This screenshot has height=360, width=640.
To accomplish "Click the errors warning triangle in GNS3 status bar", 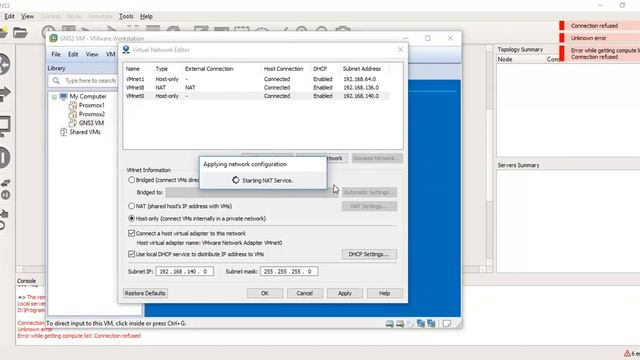I will 627,353.
